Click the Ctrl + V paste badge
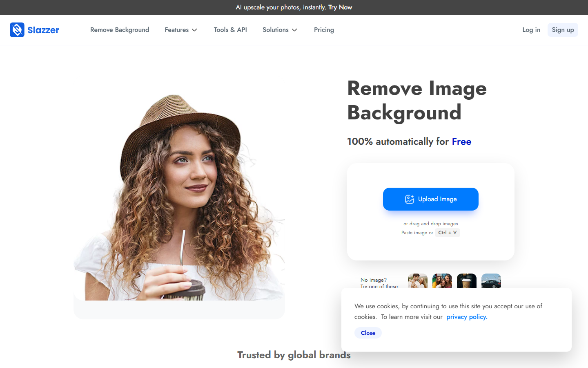Image resolution: width=588 pixels, height=368 pixels. tap(447, 232)
